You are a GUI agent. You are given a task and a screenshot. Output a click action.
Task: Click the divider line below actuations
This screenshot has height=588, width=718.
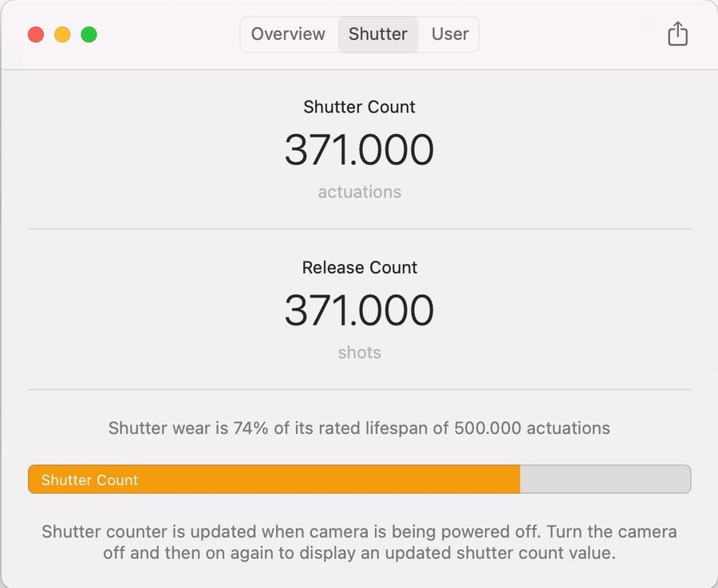(x=359, y=229)
